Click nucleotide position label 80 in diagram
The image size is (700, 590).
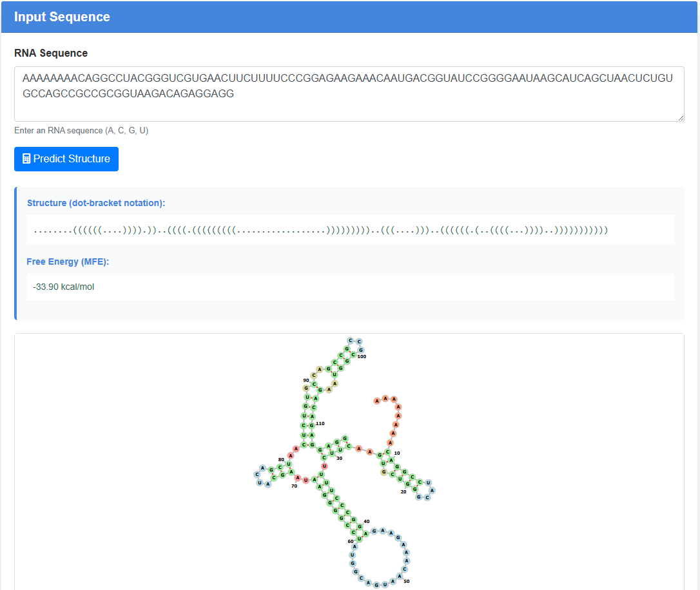pos(281,459)
